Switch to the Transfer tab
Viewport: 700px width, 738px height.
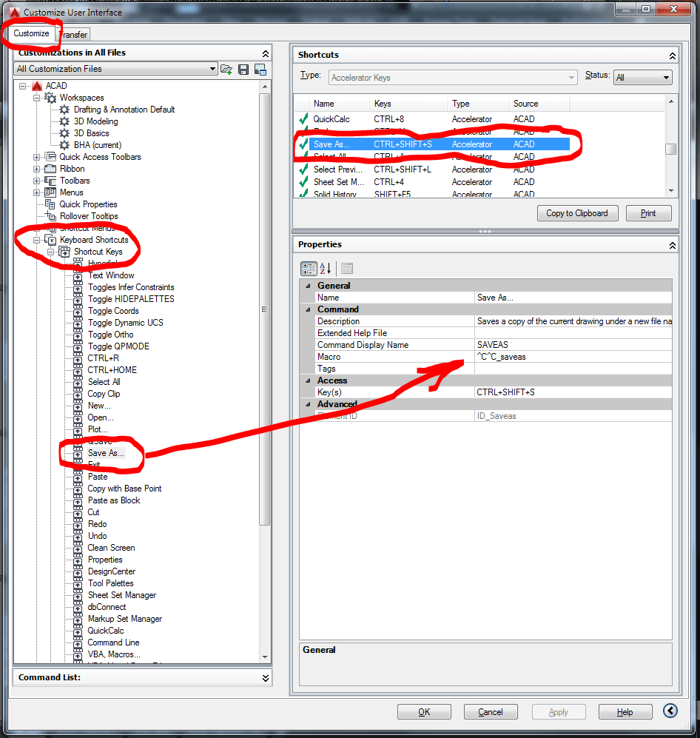73,34
